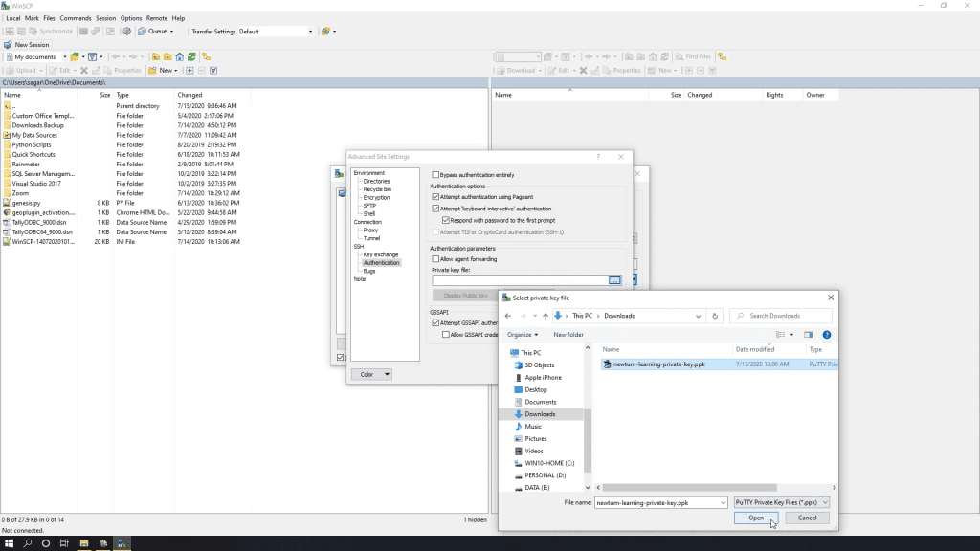Image resolution: width=980 pixels, height=551 pixels.
Task: Click New Session tab icon
Action: 8,45
